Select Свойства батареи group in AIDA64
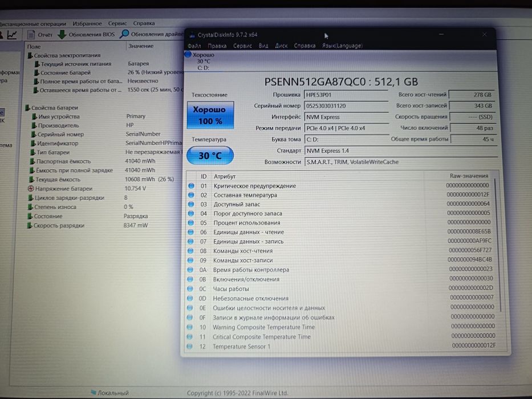The width and height of the screenshot is (532, 399). pyautogui.click(x=52, y=108)
